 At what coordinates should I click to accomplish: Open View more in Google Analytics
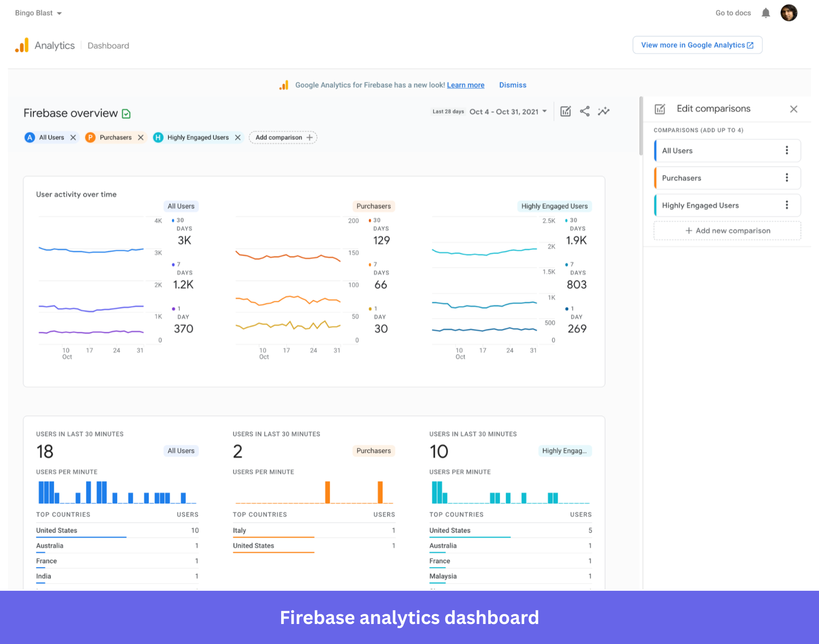coord(698,45)
